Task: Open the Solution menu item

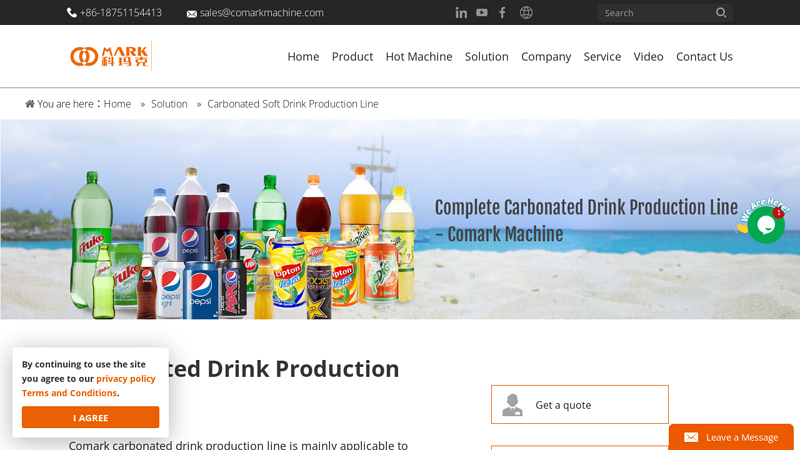Action: [487, 56]
